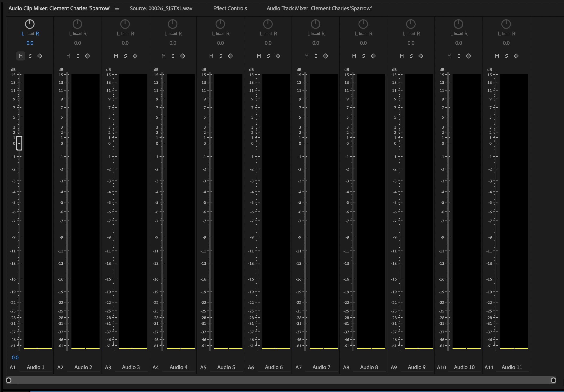This screenshot has height=392, width=564.
Task: Click the Audio 1 pan knob
Action: pos(30,24)
